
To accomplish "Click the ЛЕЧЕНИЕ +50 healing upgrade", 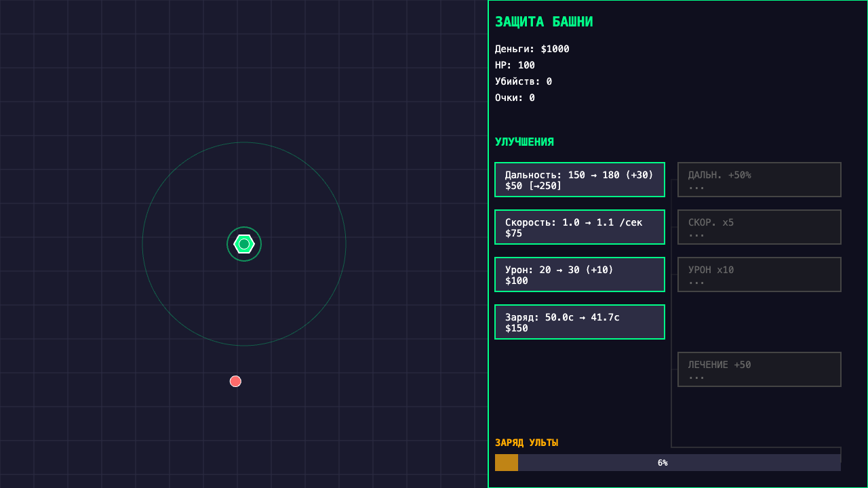I will [759, 369].
